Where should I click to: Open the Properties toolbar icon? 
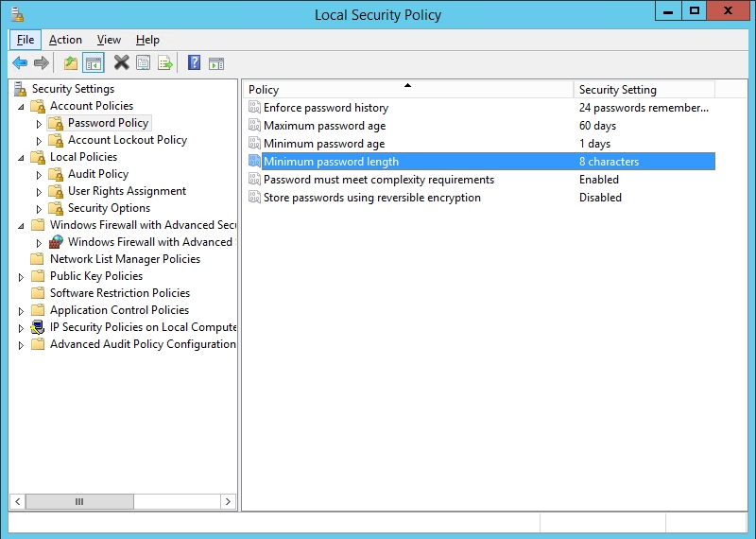[x=144, y=62]
